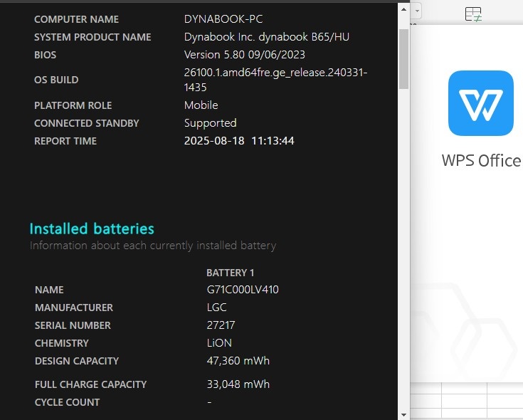Viewport: 523px width, 420px height.
Task: Click the scrollbar down arrow in battery report
Action: [x=403, y=415]
